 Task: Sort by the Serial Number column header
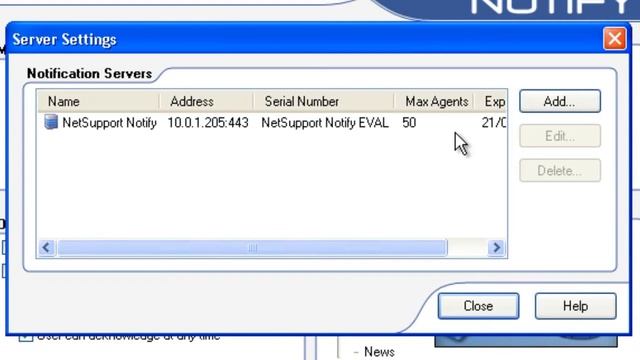pos(324,101)
